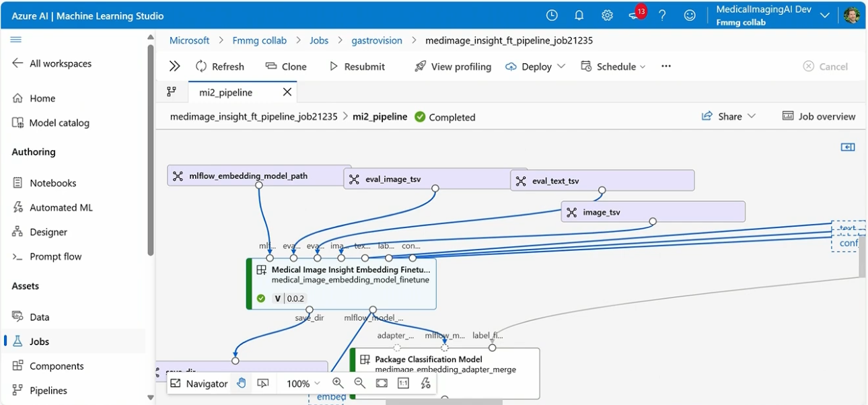Go back to All workspaces
868x405 pixels.
(51, 63)
